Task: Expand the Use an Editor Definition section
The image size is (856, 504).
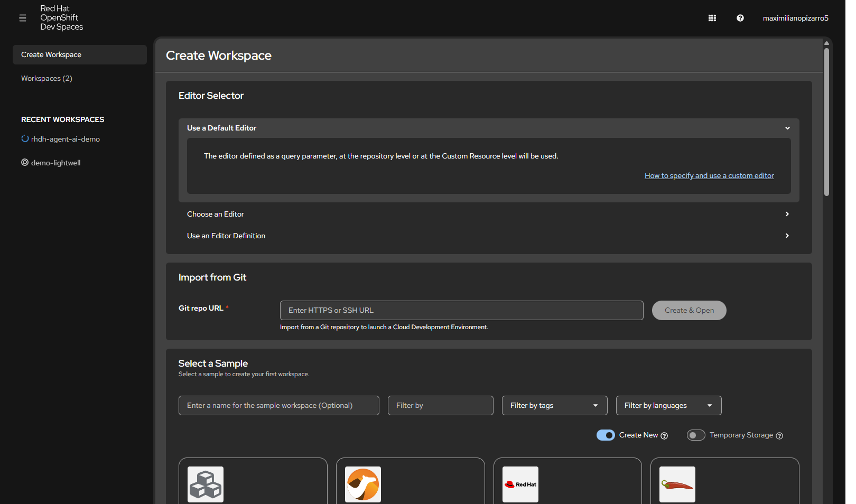Action: point(489,236)
